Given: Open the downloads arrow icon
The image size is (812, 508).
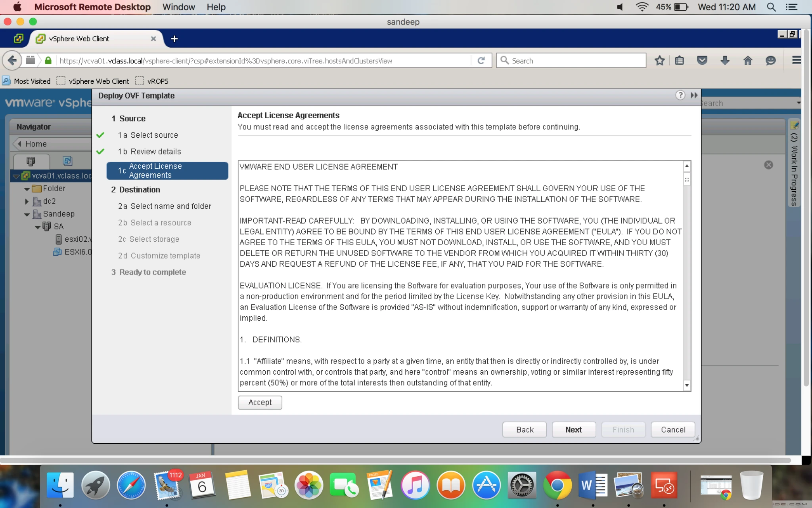Looking at the screenshot, I should click(x=725, y=60).
